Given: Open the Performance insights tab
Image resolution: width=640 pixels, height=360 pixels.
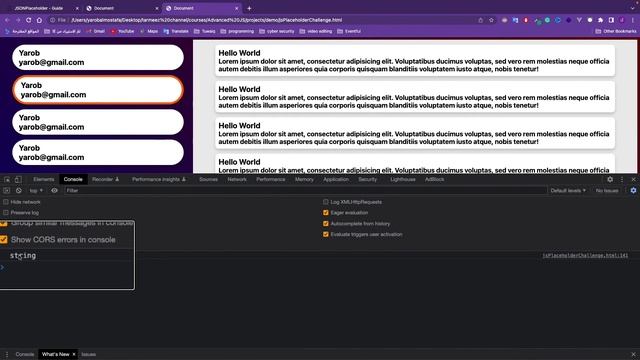Looking at the screenshot, I should pyautogui.click(x=159, y=179).
